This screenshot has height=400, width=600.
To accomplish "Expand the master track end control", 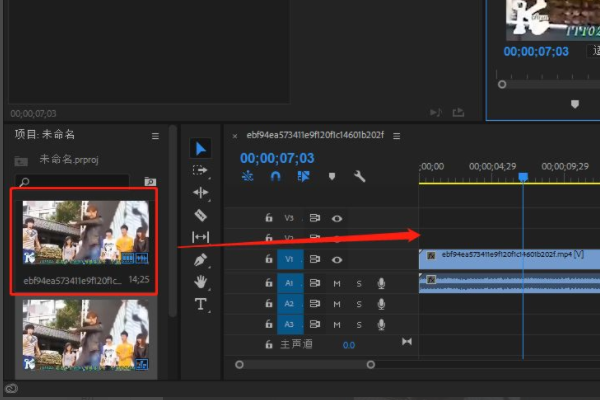I will [406, 343].
